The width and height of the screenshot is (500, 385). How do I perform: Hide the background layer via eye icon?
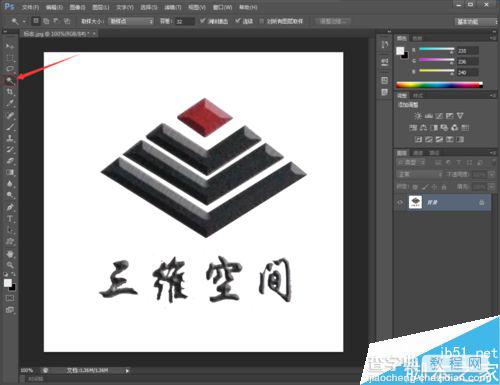click(x=400, y=202)
